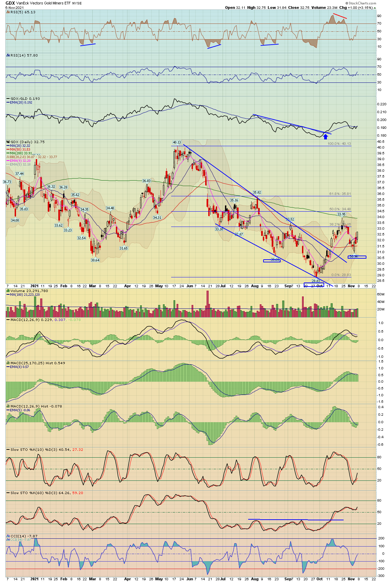This screenshot has height=582, width=392.
Task: Click the 'Open 32.11' value in header
Action: [x=235, y=7]
